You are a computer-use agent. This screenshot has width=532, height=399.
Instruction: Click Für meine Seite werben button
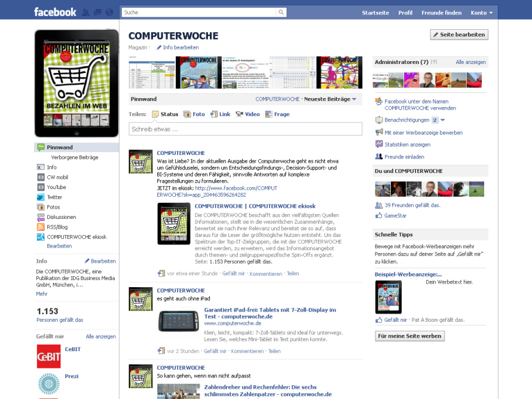pyautogui.click(x=409, y=336)
